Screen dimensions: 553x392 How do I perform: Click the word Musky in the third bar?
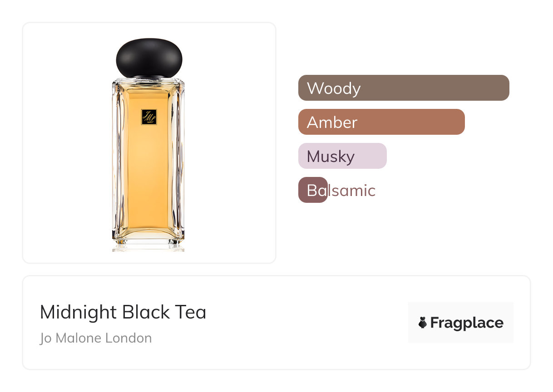[331, 157]
